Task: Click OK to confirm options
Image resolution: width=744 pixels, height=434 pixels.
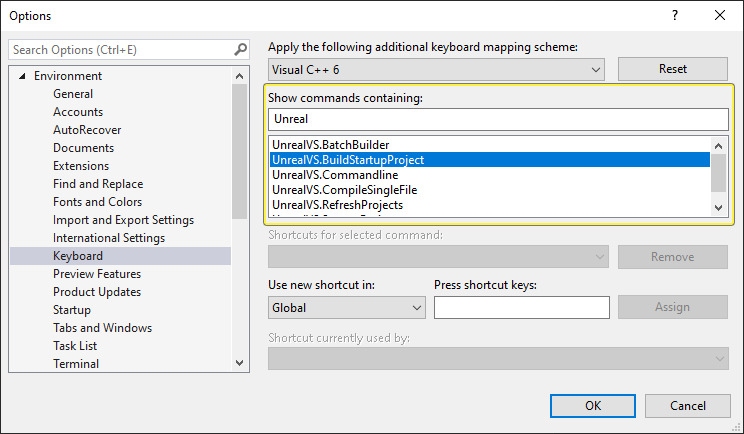Action: 592,405
